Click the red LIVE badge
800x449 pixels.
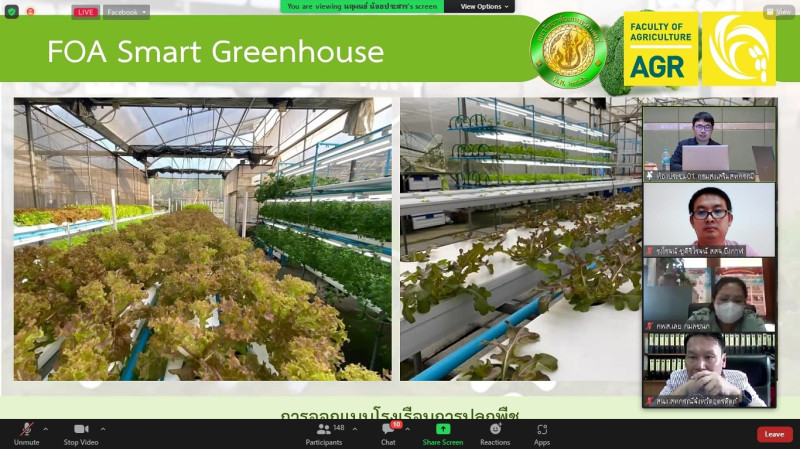click(x=85, y=12)
